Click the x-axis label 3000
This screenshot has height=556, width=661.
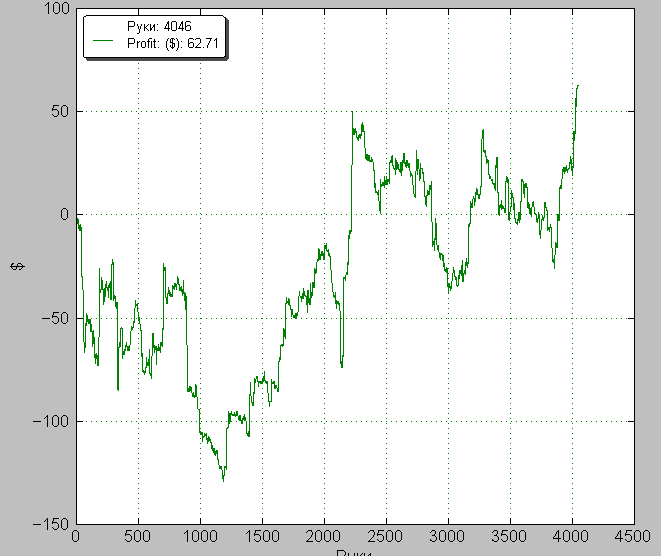pos(447,537)
